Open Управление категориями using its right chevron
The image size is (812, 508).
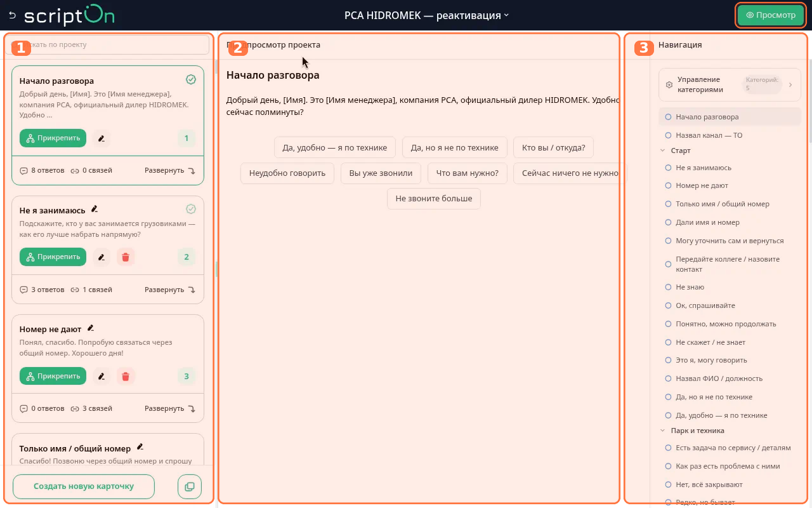pos(790,84)
